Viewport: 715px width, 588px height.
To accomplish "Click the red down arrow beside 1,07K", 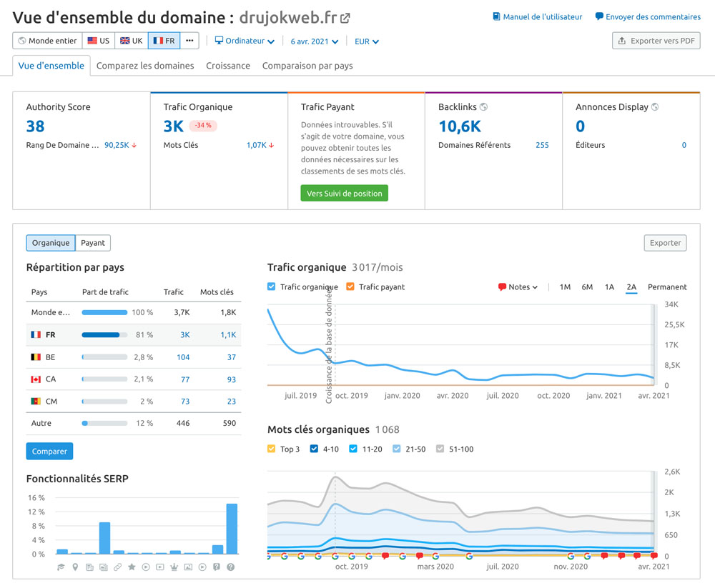I will pyautogui.click(x=271, y=146).
